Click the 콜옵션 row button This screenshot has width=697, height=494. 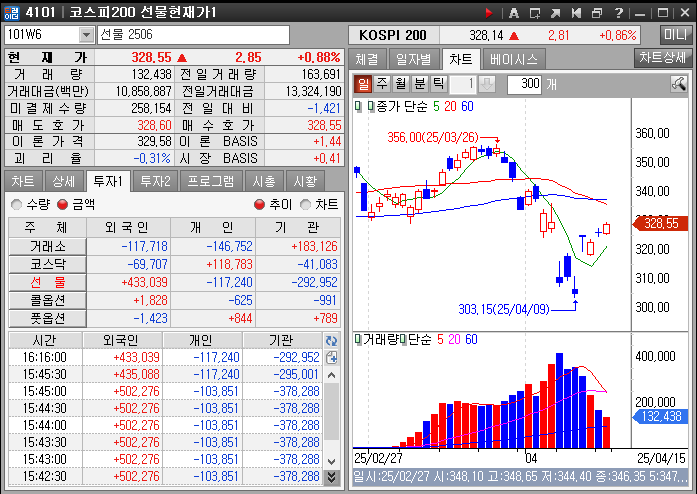[48, 301]
